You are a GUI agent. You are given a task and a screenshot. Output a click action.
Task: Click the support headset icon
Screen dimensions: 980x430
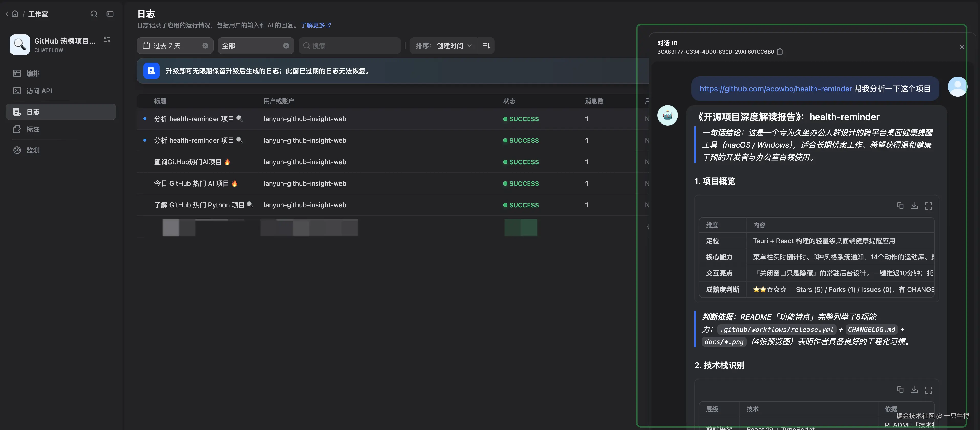click(94, 14)
